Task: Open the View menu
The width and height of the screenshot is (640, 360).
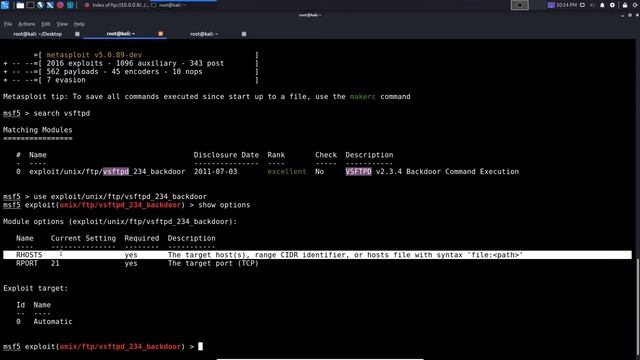Action: 62,24
